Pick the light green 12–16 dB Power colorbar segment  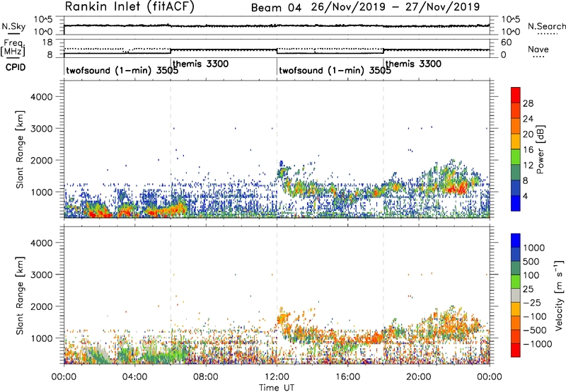[x=516, y=157]
